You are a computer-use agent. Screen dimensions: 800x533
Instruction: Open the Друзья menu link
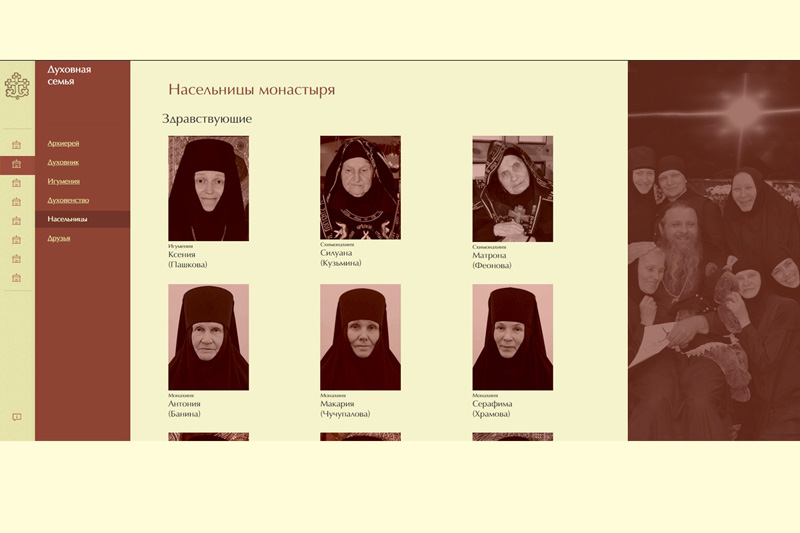[x=59, y=238]
